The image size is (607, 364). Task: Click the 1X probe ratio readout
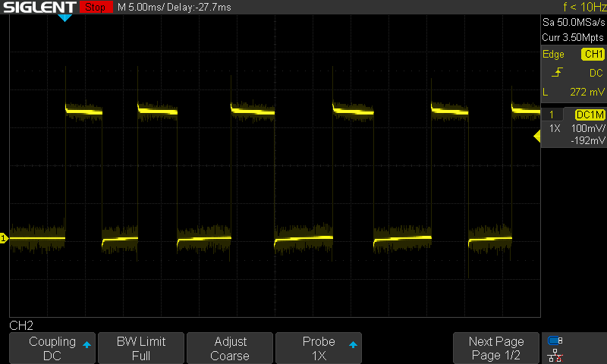coord(555,128)
